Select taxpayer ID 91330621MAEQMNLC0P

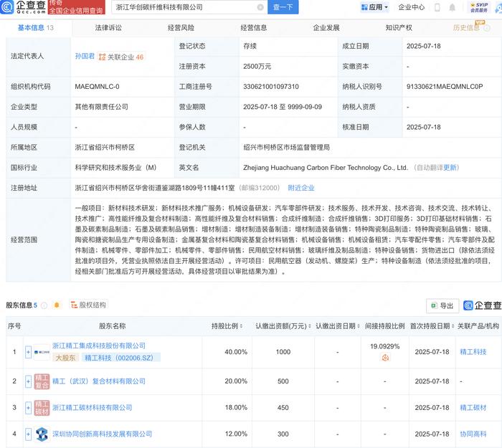tap(445, 87)
